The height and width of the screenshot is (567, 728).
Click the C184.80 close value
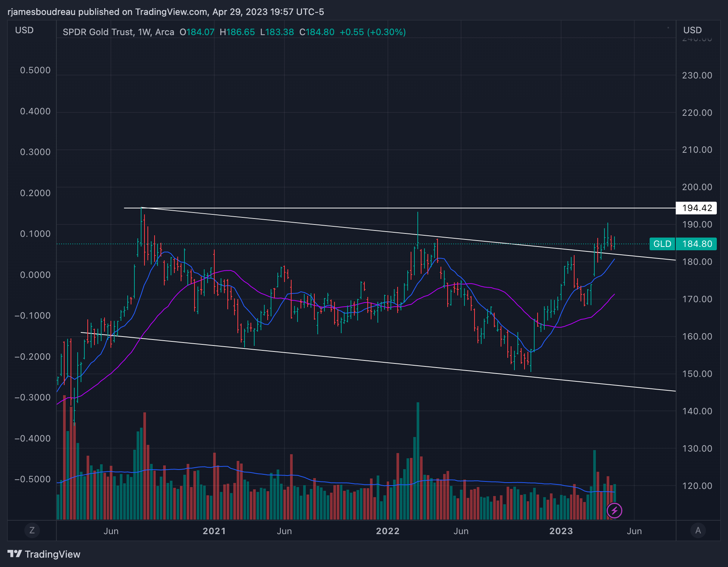[317, 32]
